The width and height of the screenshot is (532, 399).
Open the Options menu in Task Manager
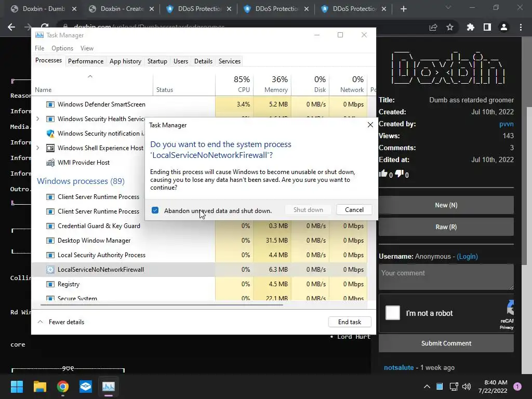62,48
